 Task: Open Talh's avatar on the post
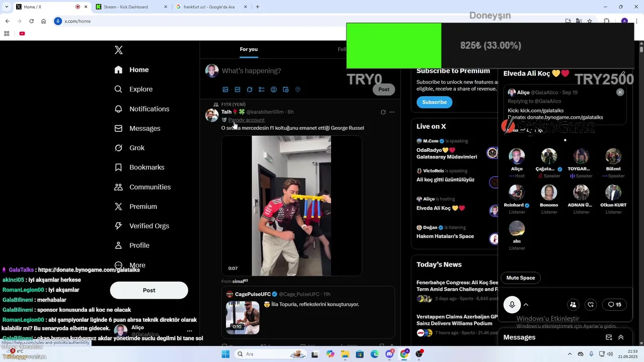[212, 115]
